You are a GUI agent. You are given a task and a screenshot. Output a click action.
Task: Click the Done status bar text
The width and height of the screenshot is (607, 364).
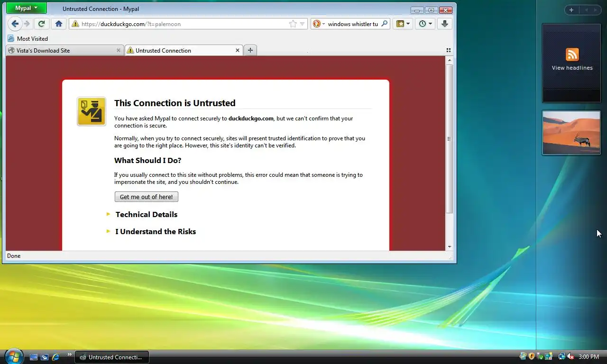tap(14, 256)
